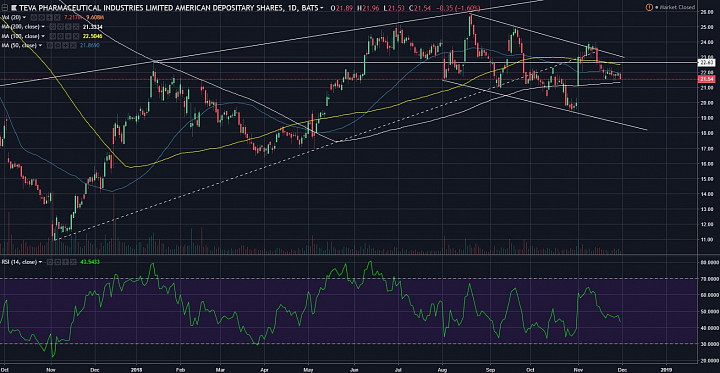Viewport: 720px width, 373px height.
Task: Remove MA (100, close) with X icon
Action: click(x=76, y=36)
